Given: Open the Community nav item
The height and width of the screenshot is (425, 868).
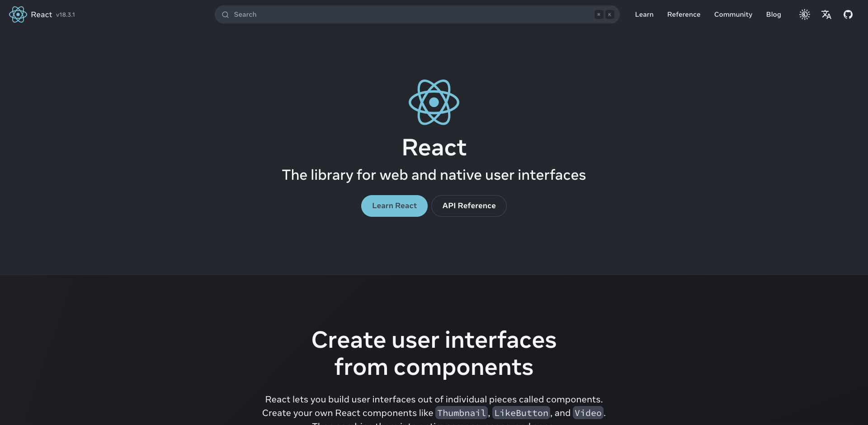Looking at the screenshot, I should [733, 14].
